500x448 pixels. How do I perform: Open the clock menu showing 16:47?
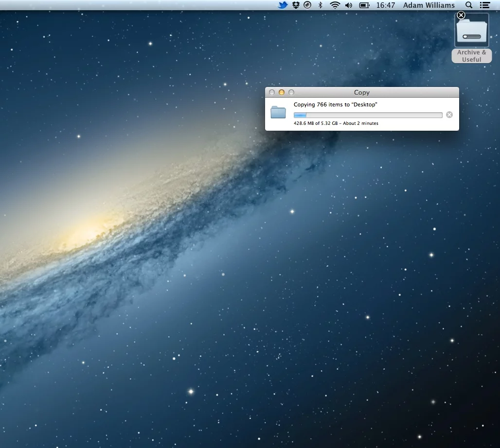coord(386,5)
